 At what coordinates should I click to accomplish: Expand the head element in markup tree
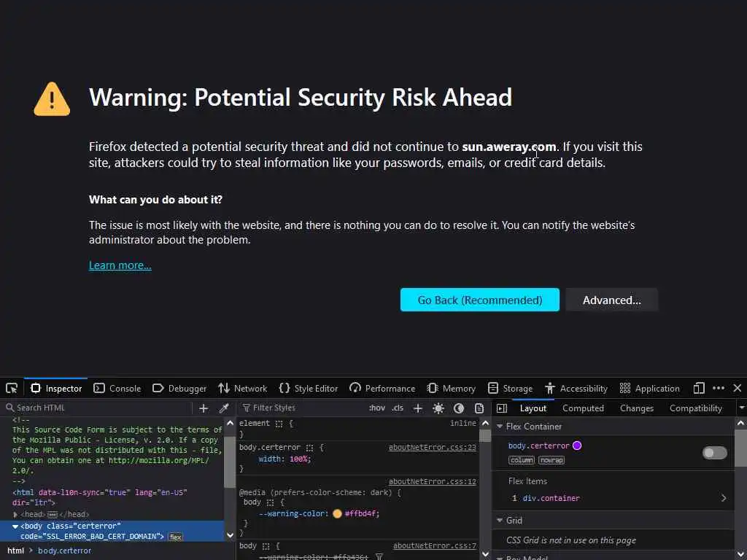pos(16,514)
